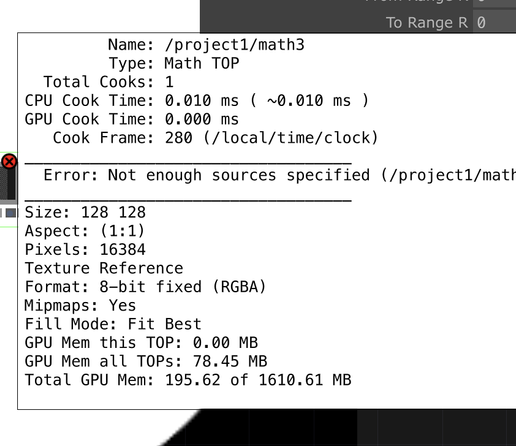Click the Fill Mode Fit Best line
This screenshot has height=446, width=516.
click(113, 324)
